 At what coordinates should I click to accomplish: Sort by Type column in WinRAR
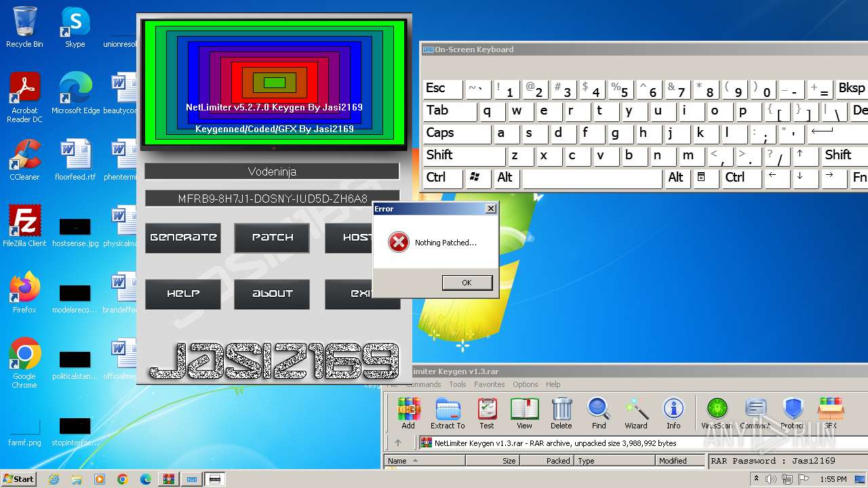[615, 461]
